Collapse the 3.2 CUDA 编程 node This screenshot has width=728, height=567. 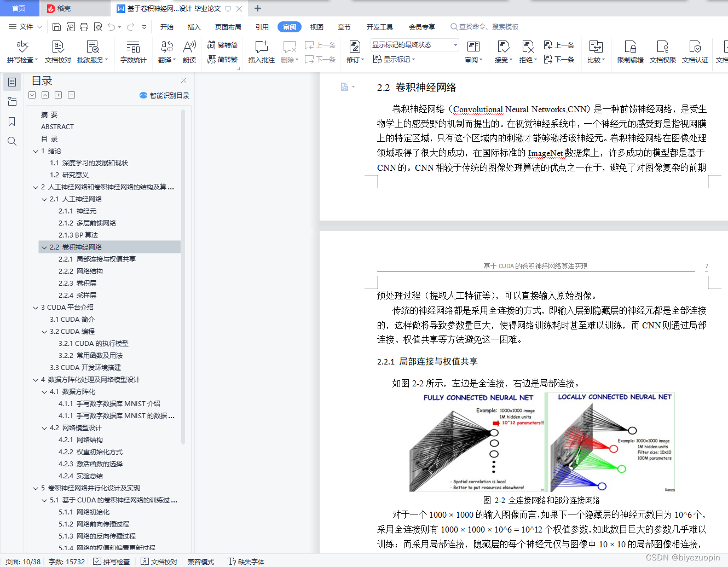point(44,332)
